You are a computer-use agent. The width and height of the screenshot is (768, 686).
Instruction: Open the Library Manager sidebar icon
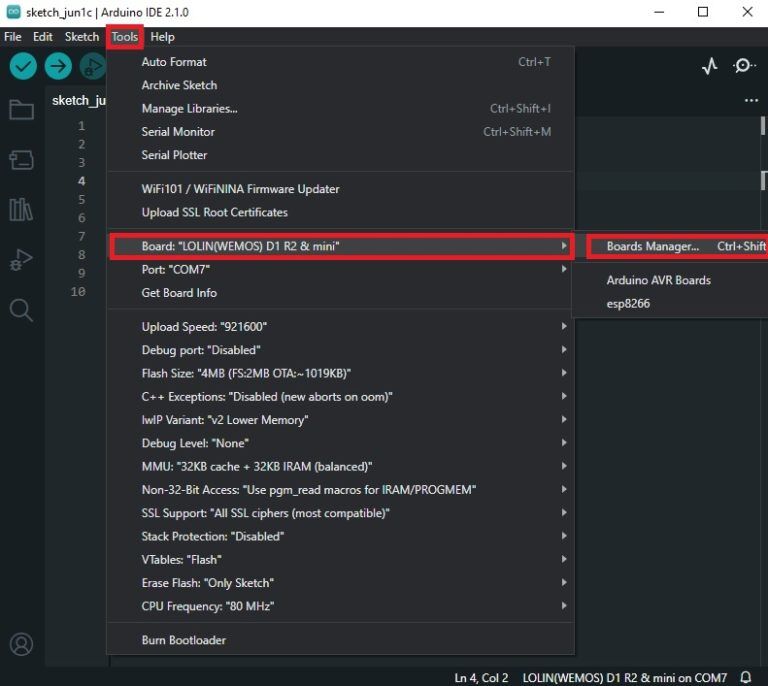(x=21, y=209)
